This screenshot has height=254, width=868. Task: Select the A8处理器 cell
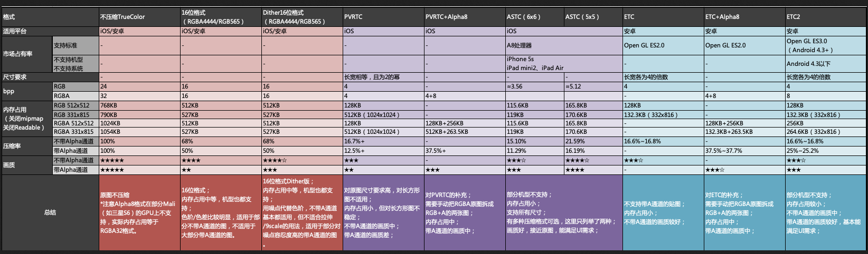coord(564,45)
